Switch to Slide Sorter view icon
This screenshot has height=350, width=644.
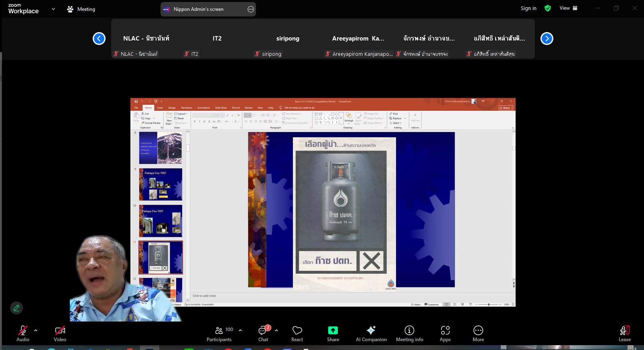tap(455, 305)
